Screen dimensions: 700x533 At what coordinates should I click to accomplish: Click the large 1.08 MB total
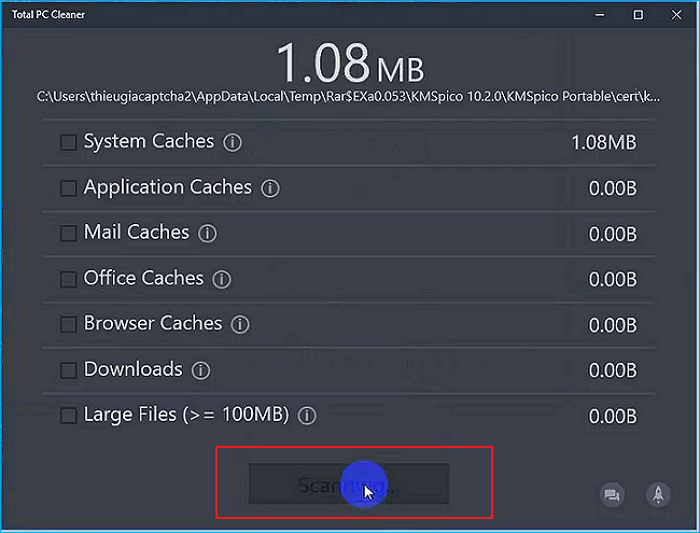tap(350, 63)
